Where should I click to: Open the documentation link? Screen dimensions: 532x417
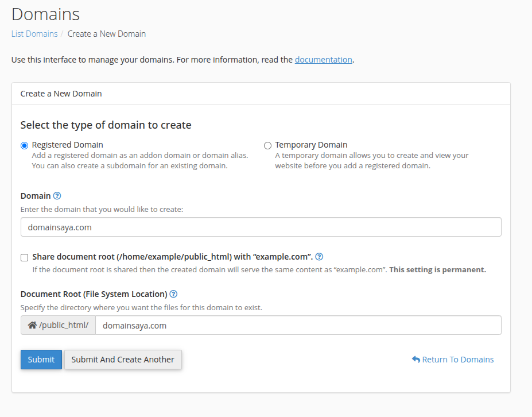tap(323, 59)
